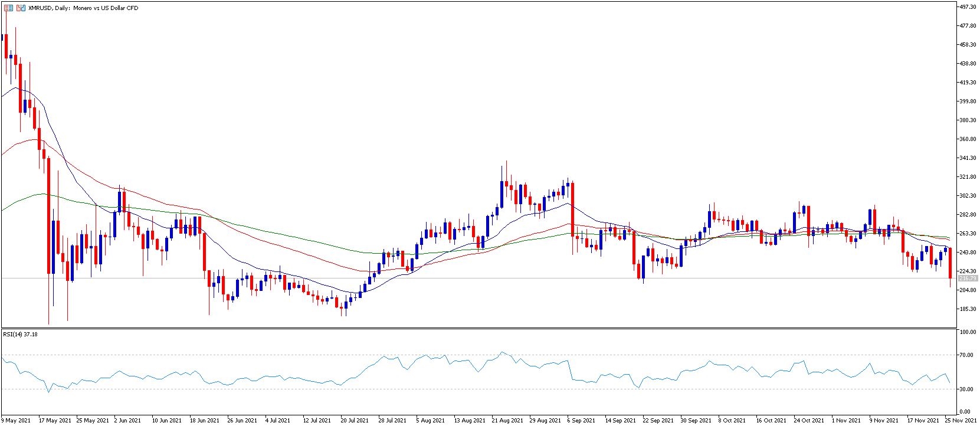This screenshot has width=980, height=426.
Task: Click the 13 Aug 2021 date label
Action: click(470, 421)
